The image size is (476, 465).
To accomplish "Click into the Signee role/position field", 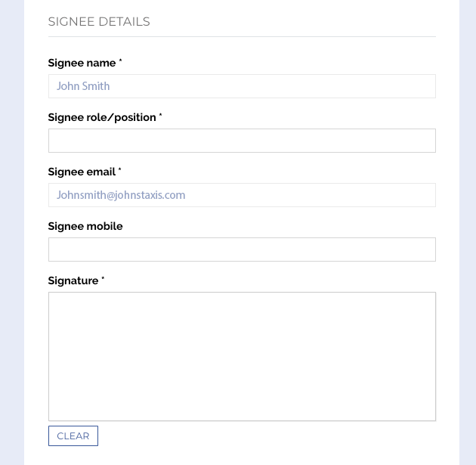I will point(242,141).
